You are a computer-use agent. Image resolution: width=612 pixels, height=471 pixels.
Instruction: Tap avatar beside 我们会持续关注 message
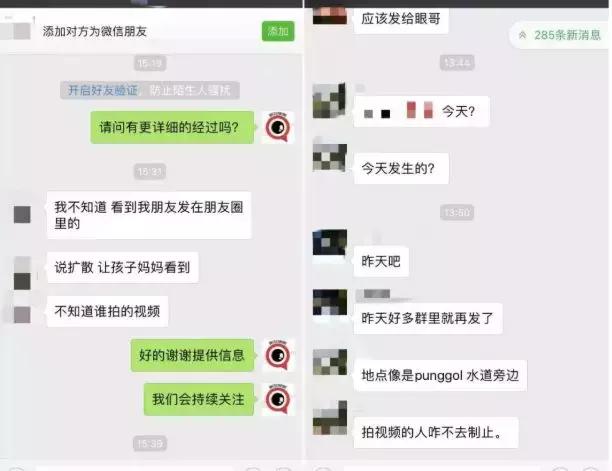coord(278,399)
